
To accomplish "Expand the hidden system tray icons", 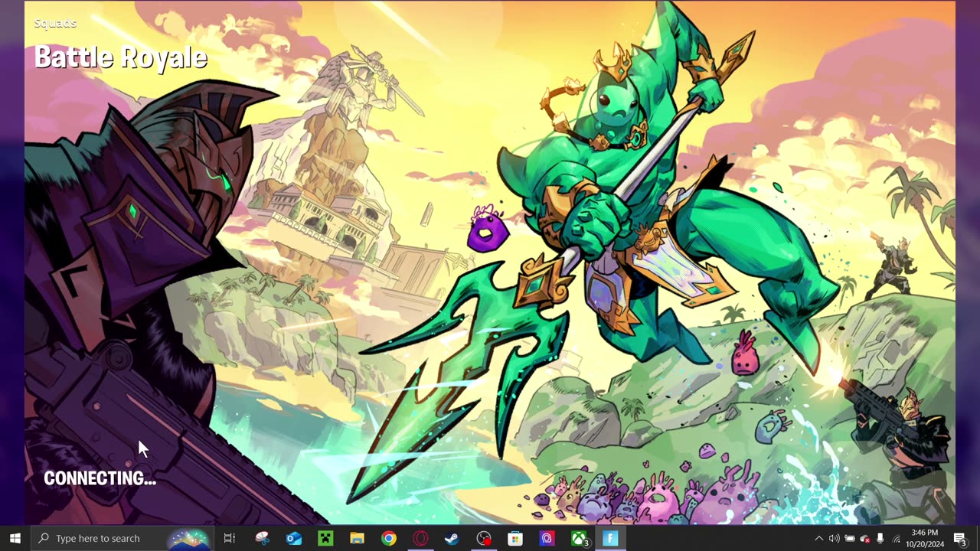I will [x=818, y=538].
